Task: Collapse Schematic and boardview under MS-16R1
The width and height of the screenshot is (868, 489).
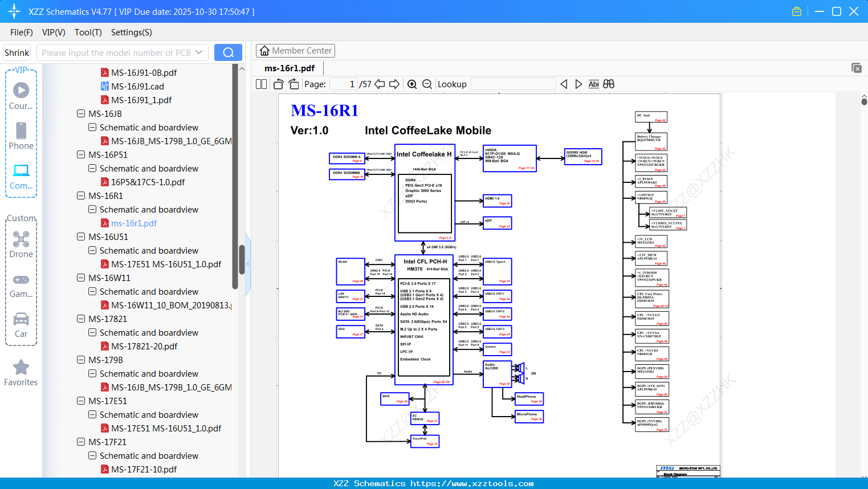Action: 92,210
